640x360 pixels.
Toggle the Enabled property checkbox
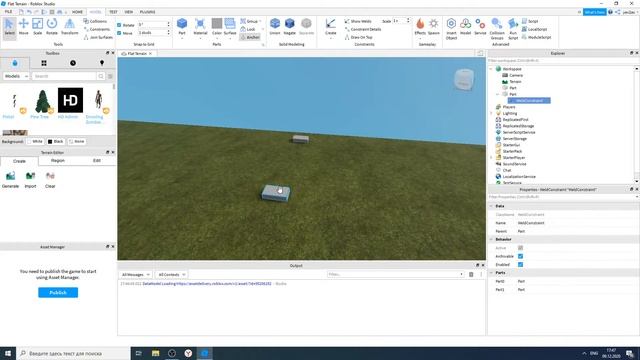520,264
